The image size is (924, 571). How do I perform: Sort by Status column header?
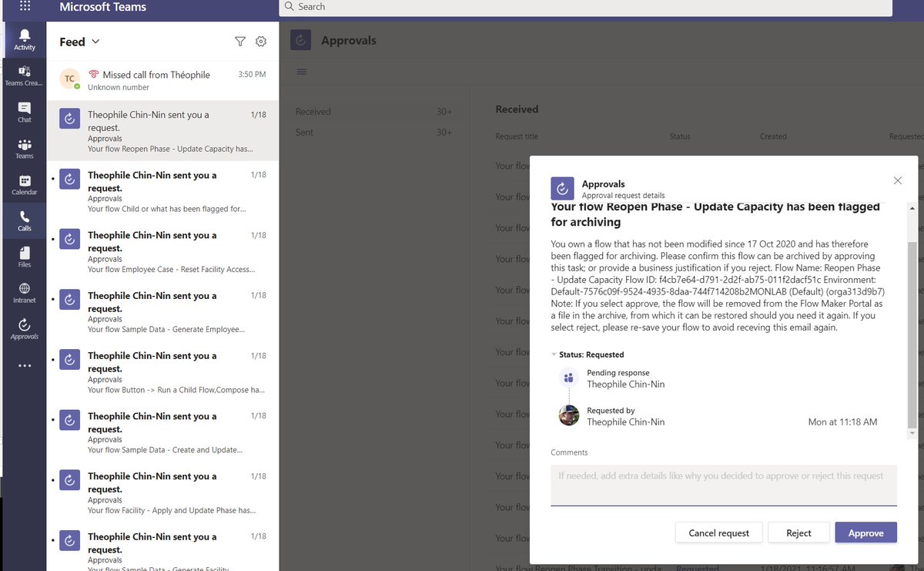[x=680, y=136]
